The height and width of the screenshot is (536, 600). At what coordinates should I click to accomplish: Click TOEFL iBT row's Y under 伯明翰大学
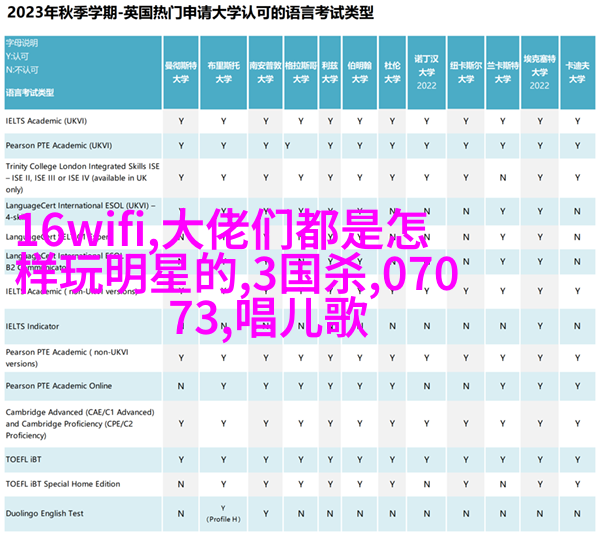pyautogui.click(x=360, y=459)
